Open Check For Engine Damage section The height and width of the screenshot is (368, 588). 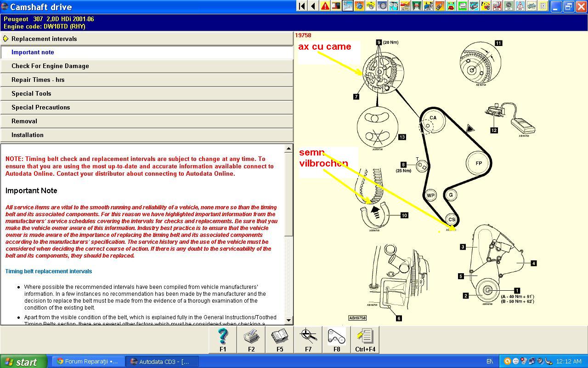point(50,66)
